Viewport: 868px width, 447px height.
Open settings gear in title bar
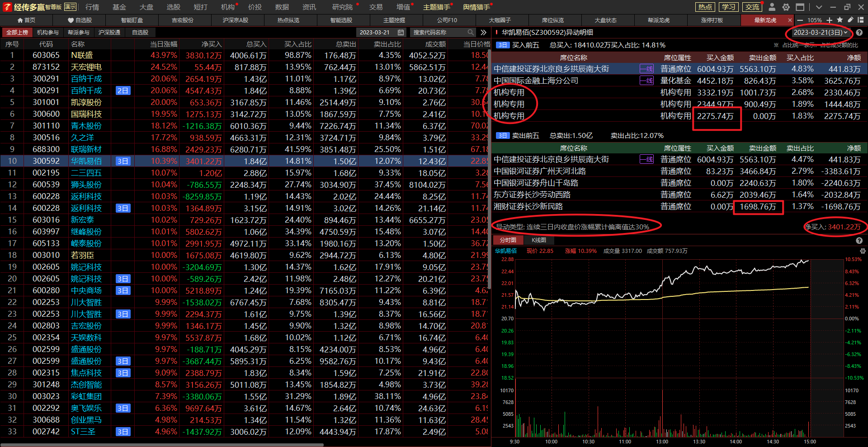(786, 7)
